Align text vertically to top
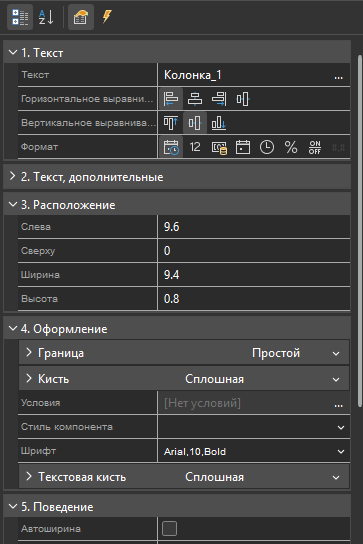Screen dimensions: 363x544 [171, 123]
